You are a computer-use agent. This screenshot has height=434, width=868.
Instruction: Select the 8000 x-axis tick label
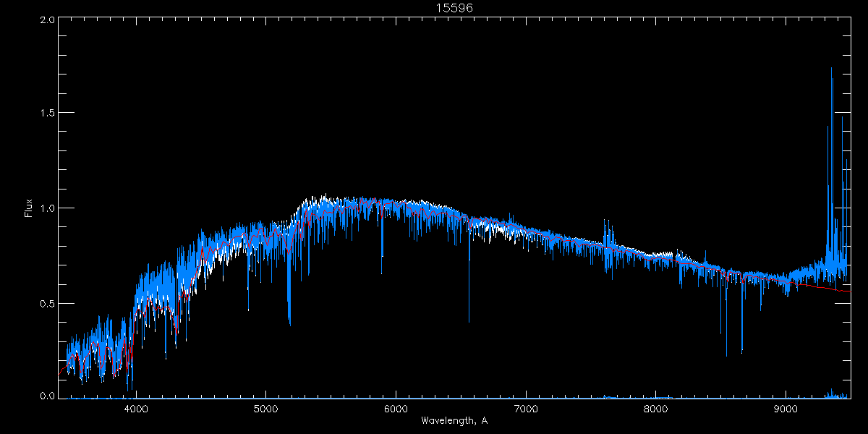click(656, 408)
